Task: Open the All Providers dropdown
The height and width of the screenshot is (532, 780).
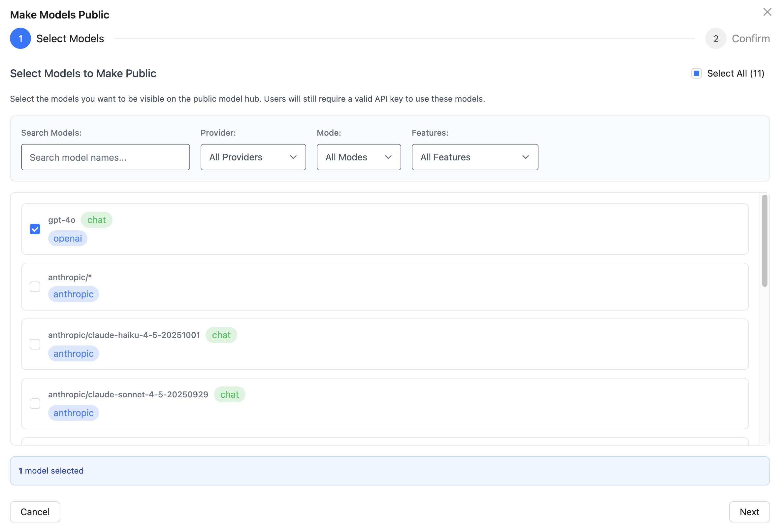Action: coord(253,157)
